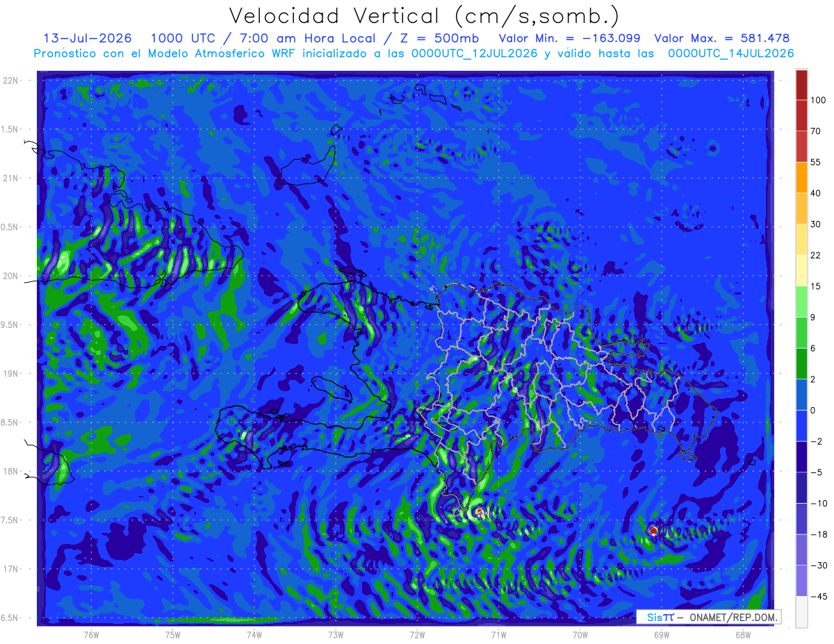Select 'Valor Max. = 581.478'
The image size is (834, 644).
coord(721,38)
